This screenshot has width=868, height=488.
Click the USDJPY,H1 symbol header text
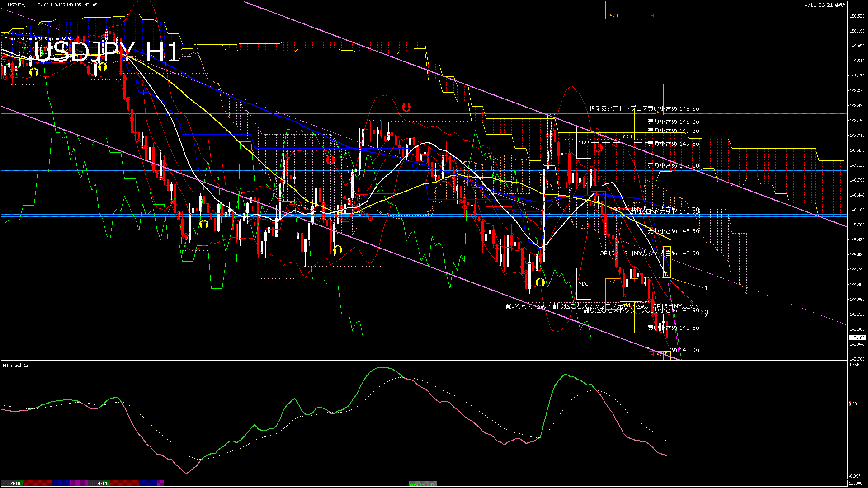coord(20,5)
